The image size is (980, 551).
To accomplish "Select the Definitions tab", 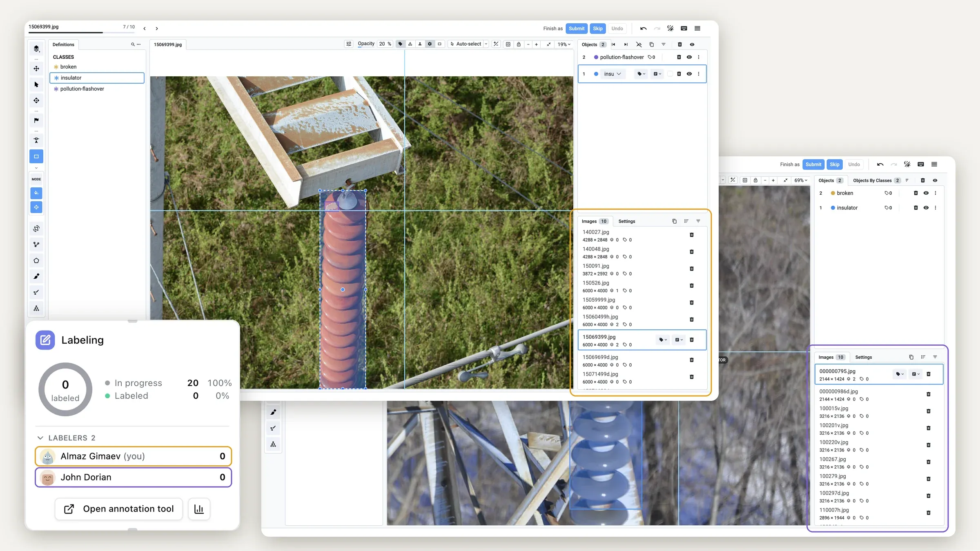I will click(x=63, y=44).
